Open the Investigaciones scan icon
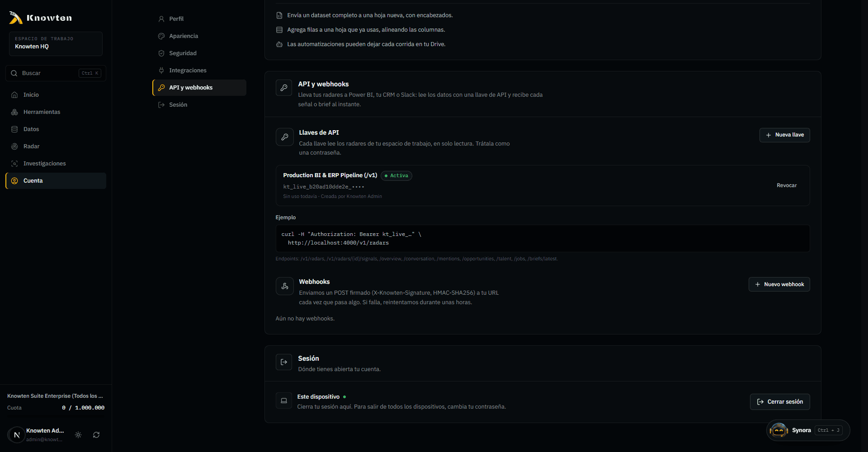The width and height of the screenshot is (868, 452). [x=14, y=164]
